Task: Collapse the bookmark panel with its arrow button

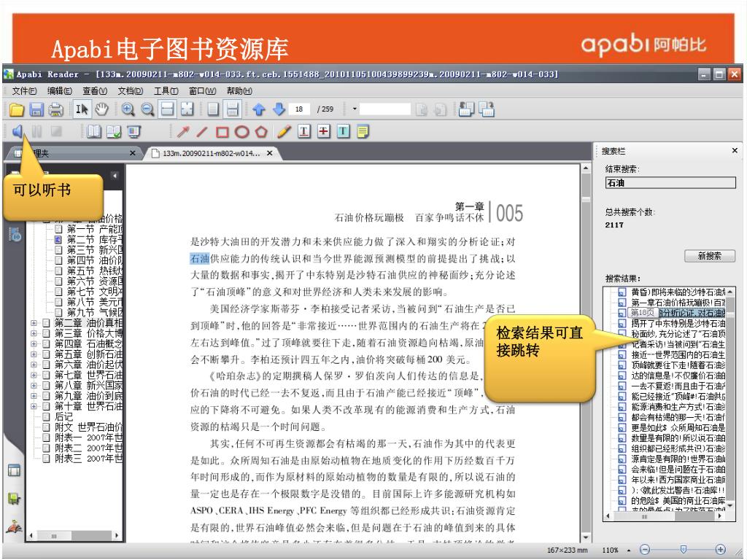Action: point(115,176)
